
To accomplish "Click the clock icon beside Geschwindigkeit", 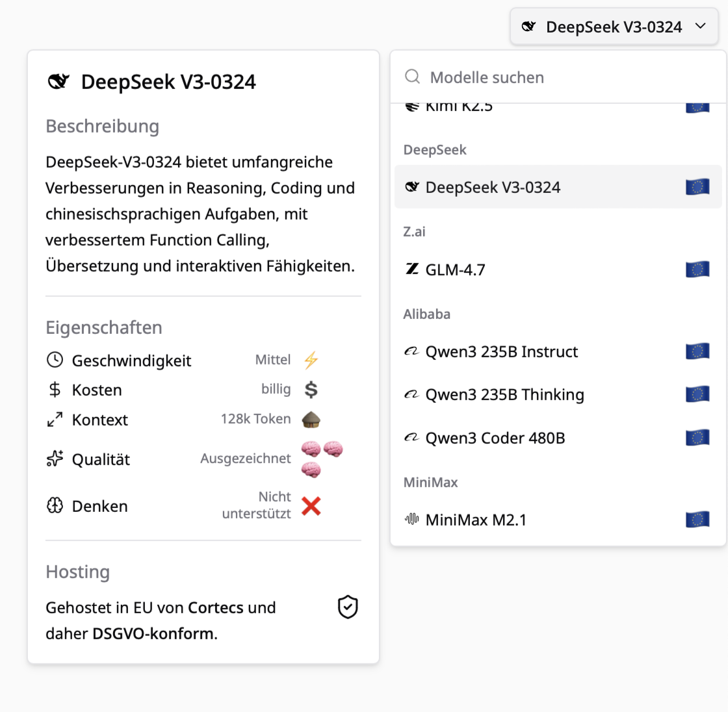I will (54, 359).
